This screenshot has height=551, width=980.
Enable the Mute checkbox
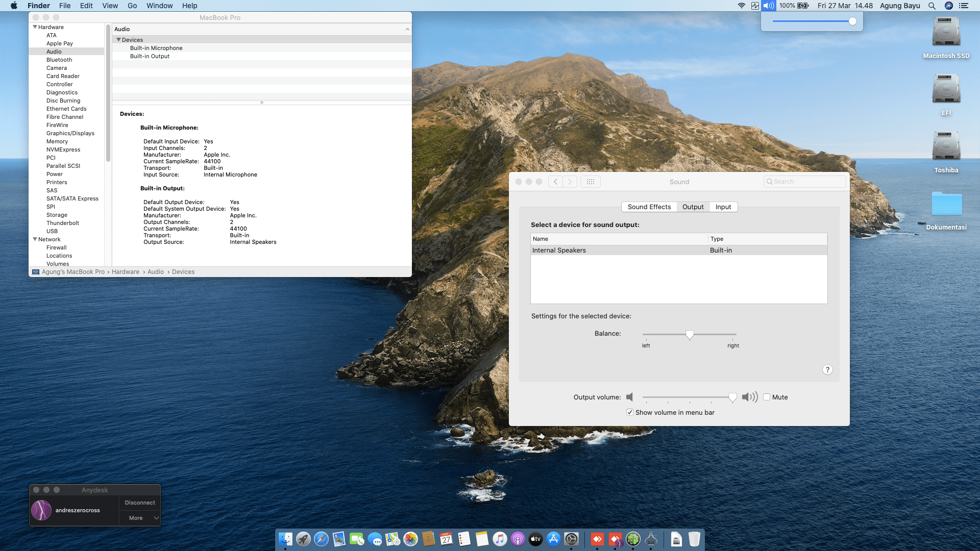[x=767, y=397]
